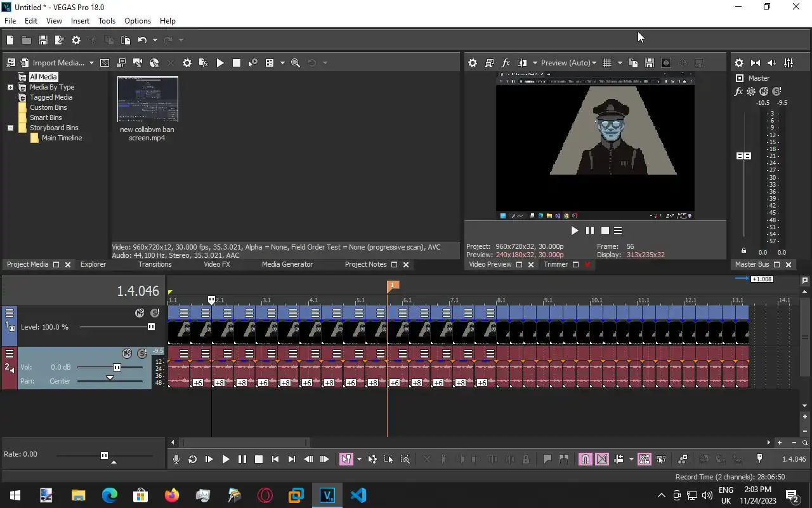Click the Video Output FX icon in preview

tap(506, 63)
